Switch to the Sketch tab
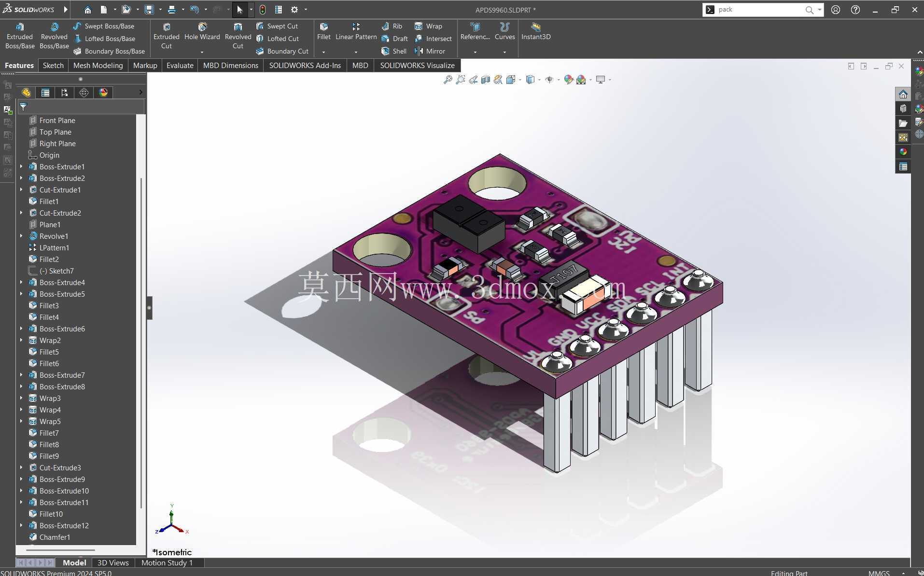The height and width of the screenshot is (576, 924). click(x=53, y=66)
